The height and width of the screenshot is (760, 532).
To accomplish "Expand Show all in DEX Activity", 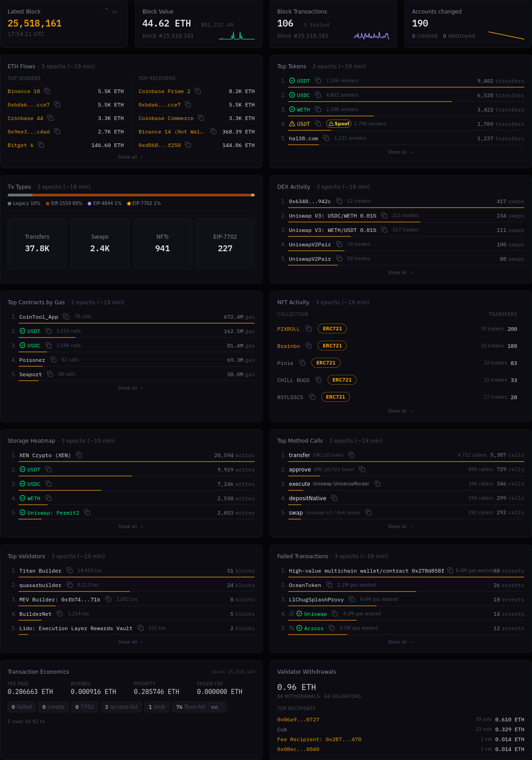I will [x=400, y=272].
